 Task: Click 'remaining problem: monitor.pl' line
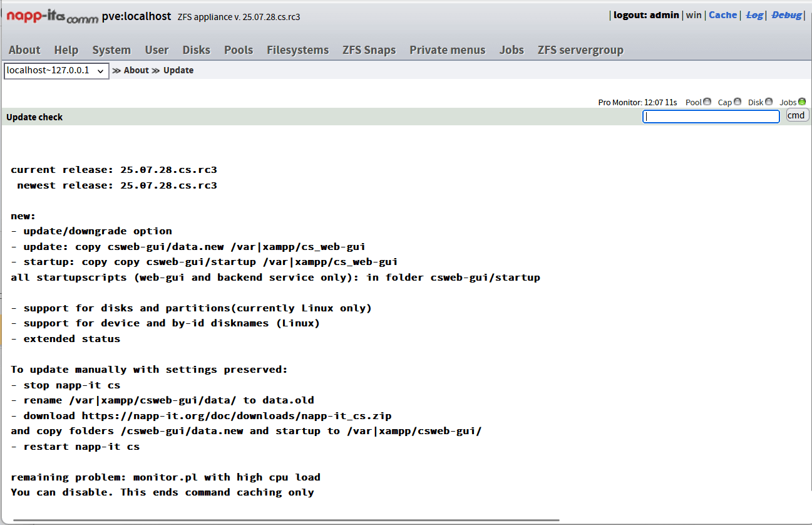(166, 477)
